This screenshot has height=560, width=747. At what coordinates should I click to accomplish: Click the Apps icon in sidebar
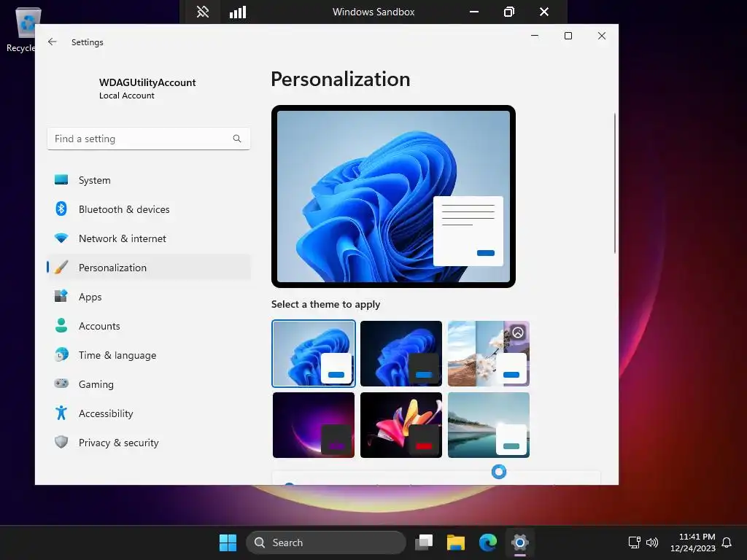61,296
